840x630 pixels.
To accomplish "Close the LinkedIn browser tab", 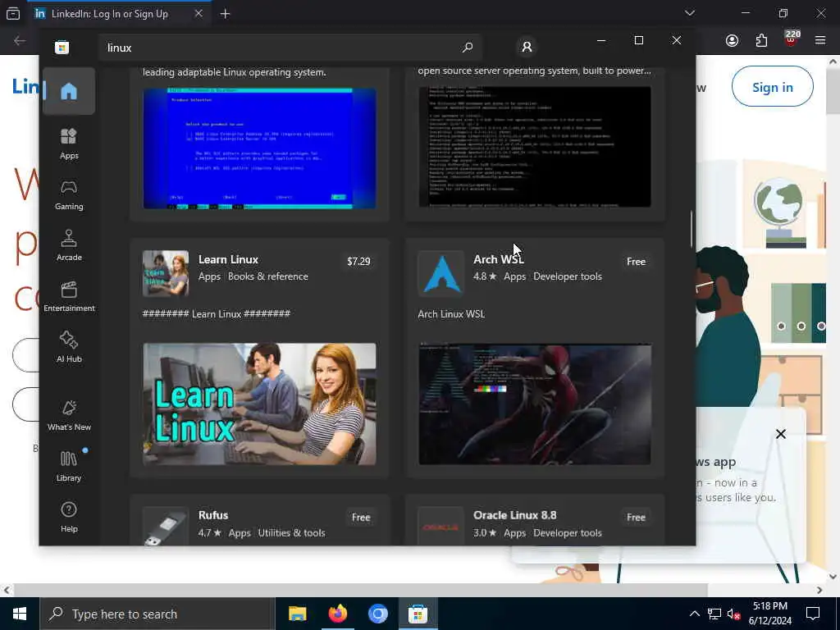I will point(199,13).
